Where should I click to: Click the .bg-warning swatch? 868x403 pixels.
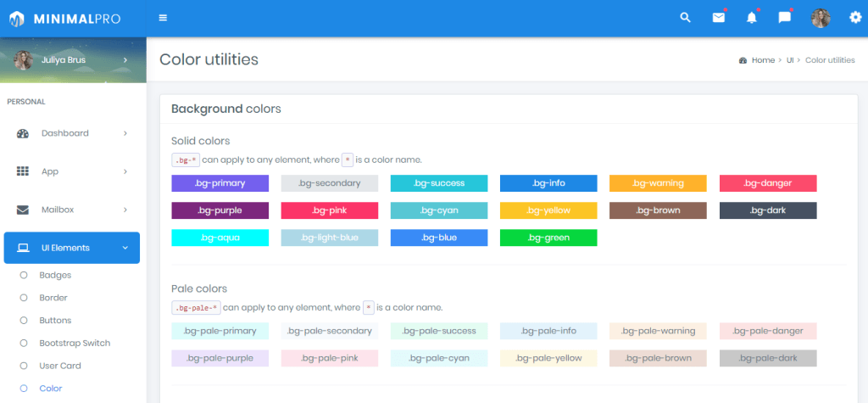(658, 183)
